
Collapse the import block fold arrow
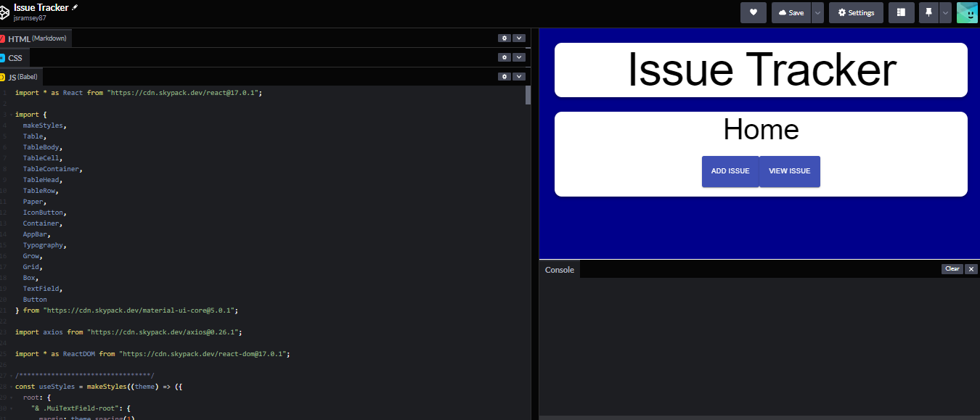point(10,115)
